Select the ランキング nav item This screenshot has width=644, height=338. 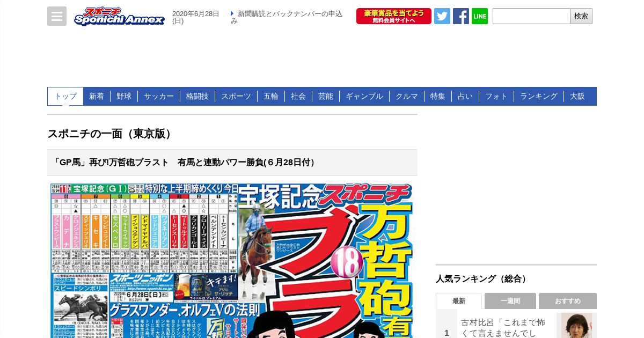(x=539, y=97)
